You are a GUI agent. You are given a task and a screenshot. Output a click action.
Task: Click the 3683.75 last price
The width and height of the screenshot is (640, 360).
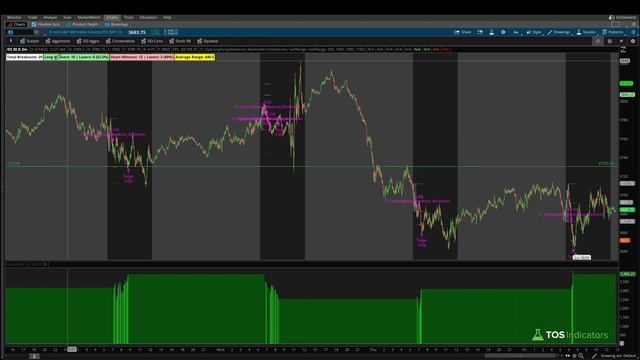tap(137, 32)
